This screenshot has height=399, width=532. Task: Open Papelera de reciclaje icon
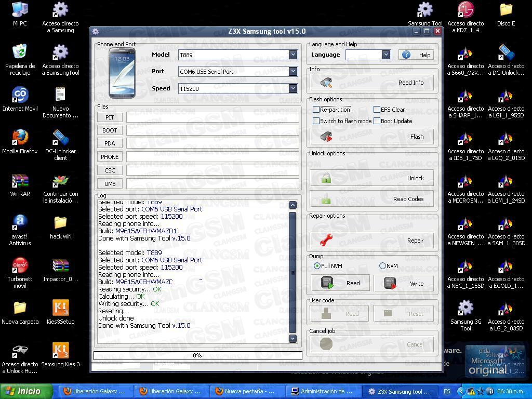pyautogui.click(x=20, y=59)
